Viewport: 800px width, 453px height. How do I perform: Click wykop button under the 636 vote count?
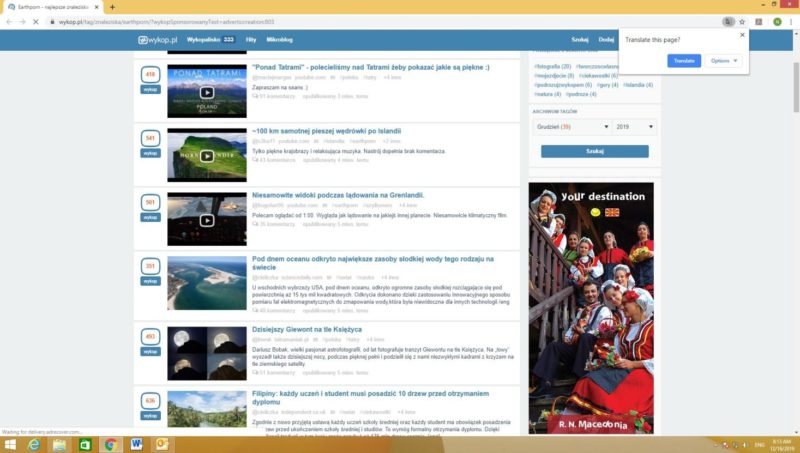click(151, 416)
